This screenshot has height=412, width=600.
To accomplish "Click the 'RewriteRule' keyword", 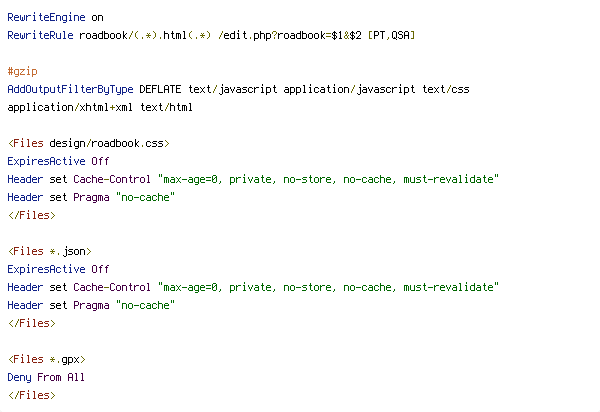I will (x=40, y=36).
